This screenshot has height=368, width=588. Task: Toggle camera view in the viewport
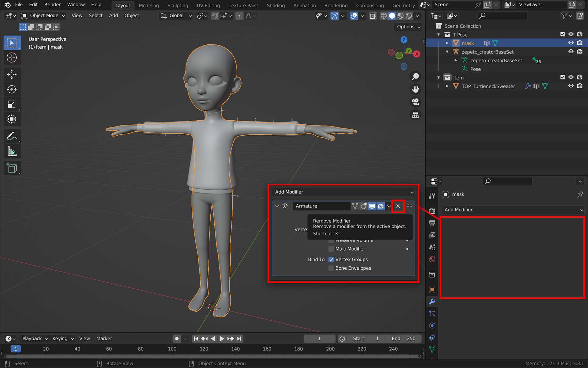coord(416,102)
